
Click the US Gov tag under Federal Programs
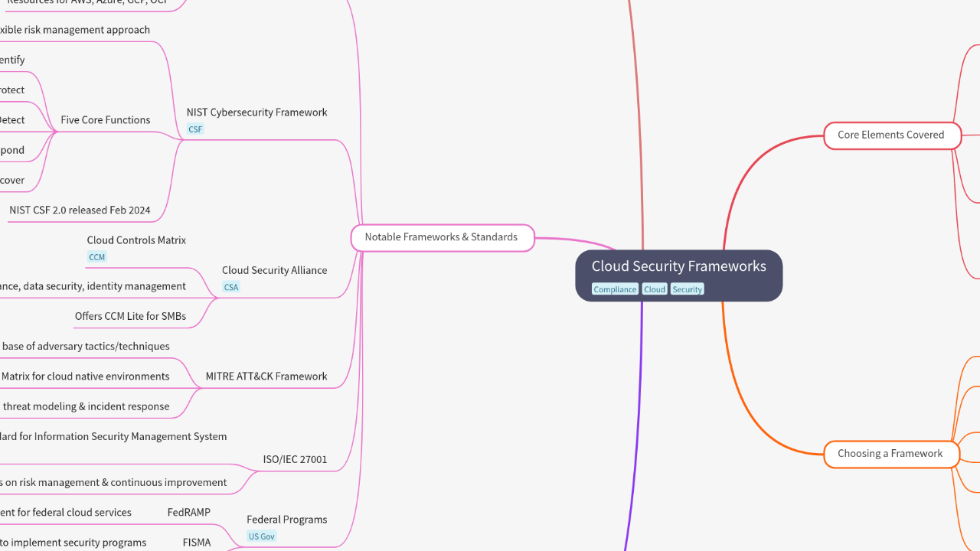(x=261, y=536)
